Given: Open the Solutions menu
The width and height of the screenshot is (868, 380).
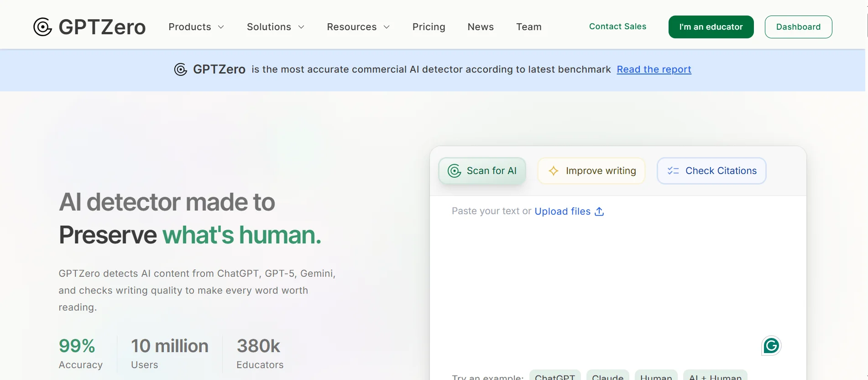Looking at the screenshot, I should coord(276,27).
